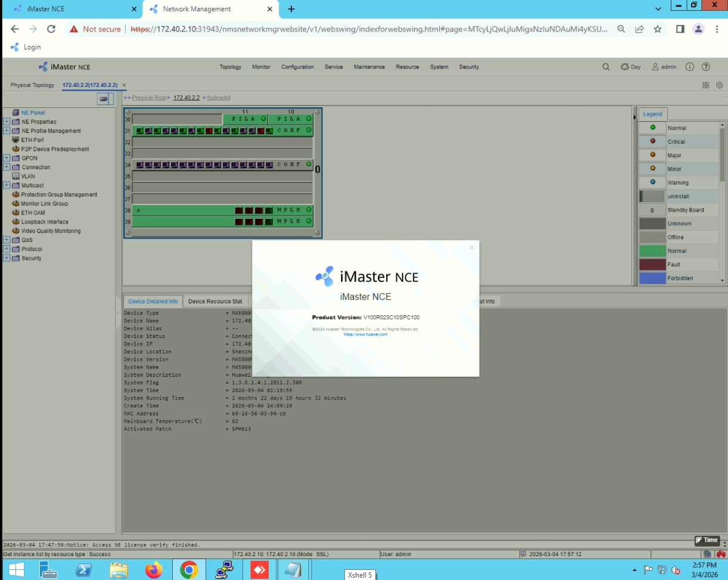Open Google Chrome from the taskbar
The image size is (728, 580).
point(189,570)
